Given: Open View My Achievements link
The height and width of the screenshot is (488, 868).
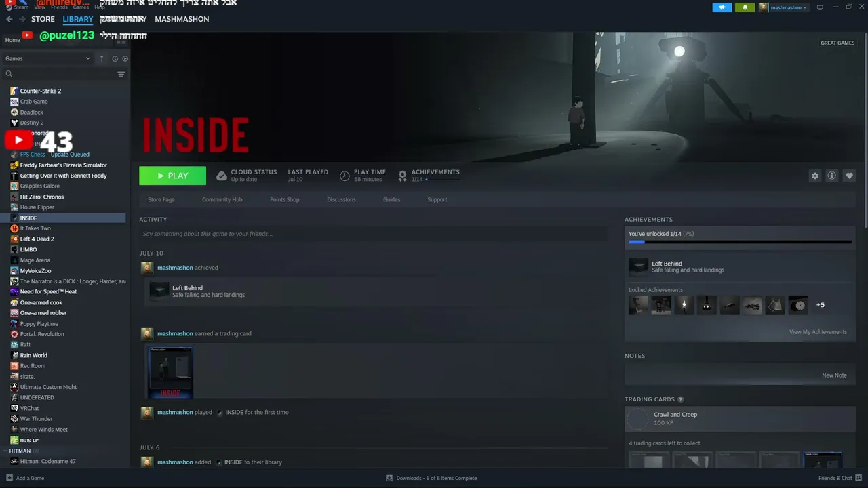Looking at the screenshot, I should 818,332.
